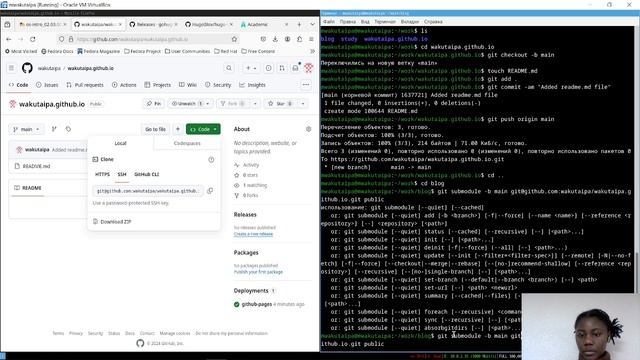
Task: Open GitHub notifications inbox
Action: (x=296, y=68)
